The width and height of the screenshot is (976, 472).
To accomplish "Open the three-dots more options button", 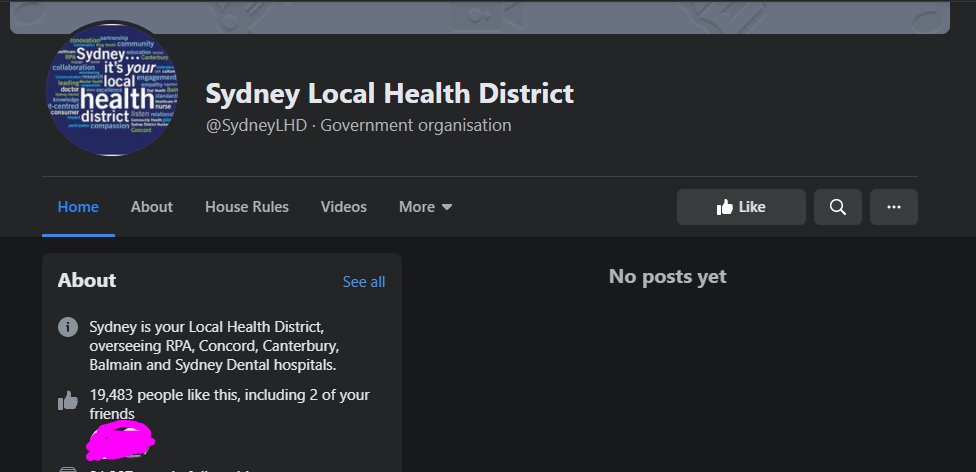I will pos(894,207).
